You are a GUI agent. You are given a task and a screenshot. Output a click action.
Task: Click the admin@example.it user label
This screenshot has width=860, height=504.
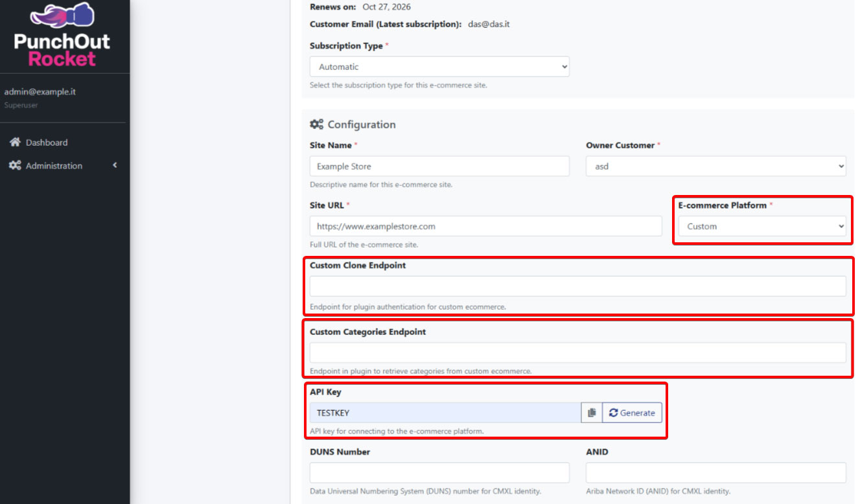(x=40, y=92)
